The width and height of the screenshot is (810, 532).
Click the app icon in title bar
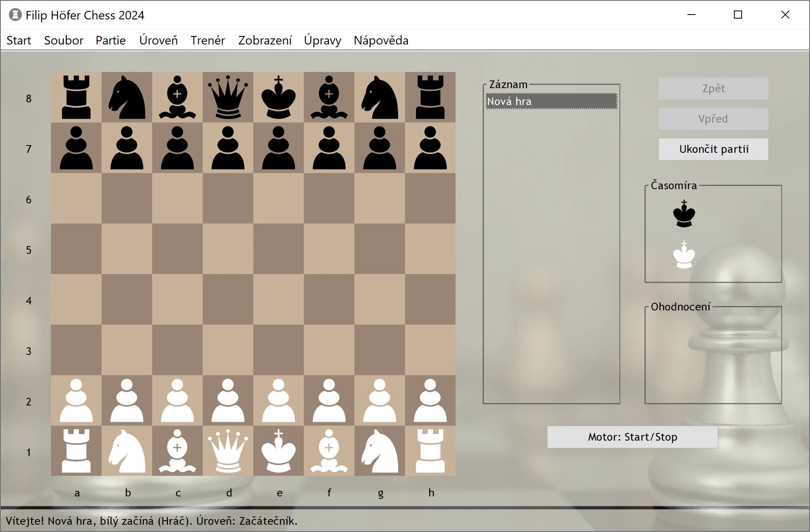click(15, 15)
